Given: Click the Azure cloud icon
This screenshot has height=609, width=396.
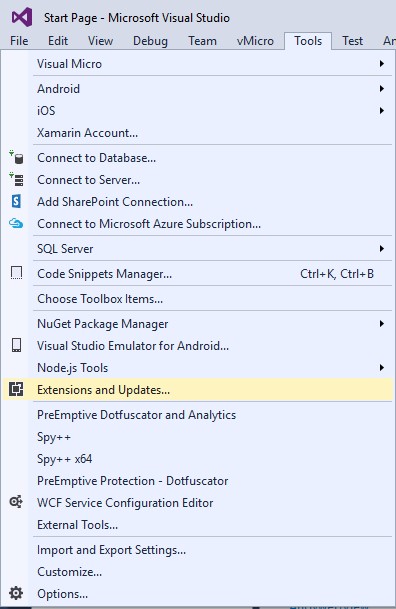Looking at the screenshot, I should pos(16,224).
